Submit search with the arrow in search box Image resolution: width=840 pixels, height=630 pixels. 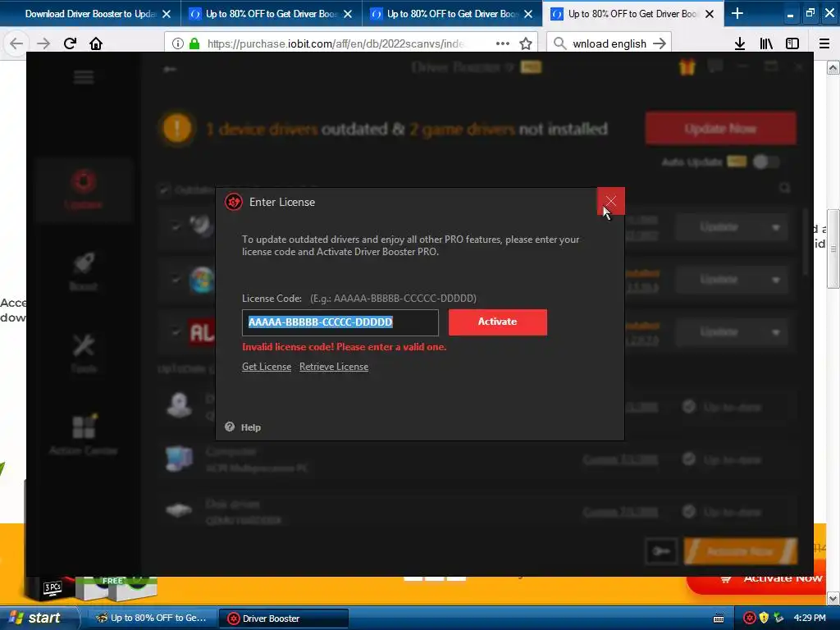tap(660, 43)
